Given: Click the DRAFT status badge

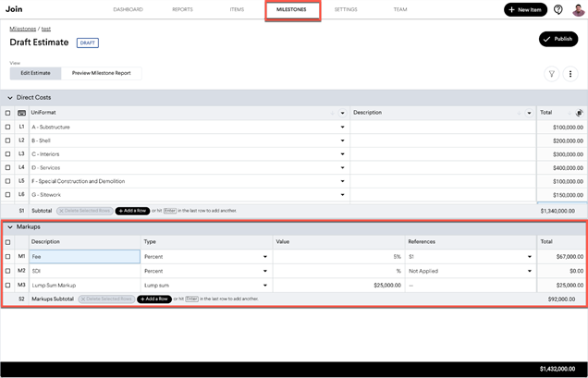Looking at the screenshot, I should [88, 43].
